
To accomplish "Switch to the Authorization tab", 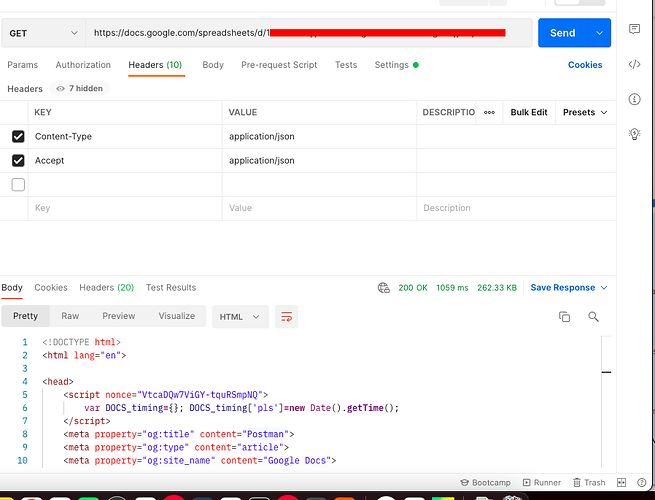I will pos(83,65).
